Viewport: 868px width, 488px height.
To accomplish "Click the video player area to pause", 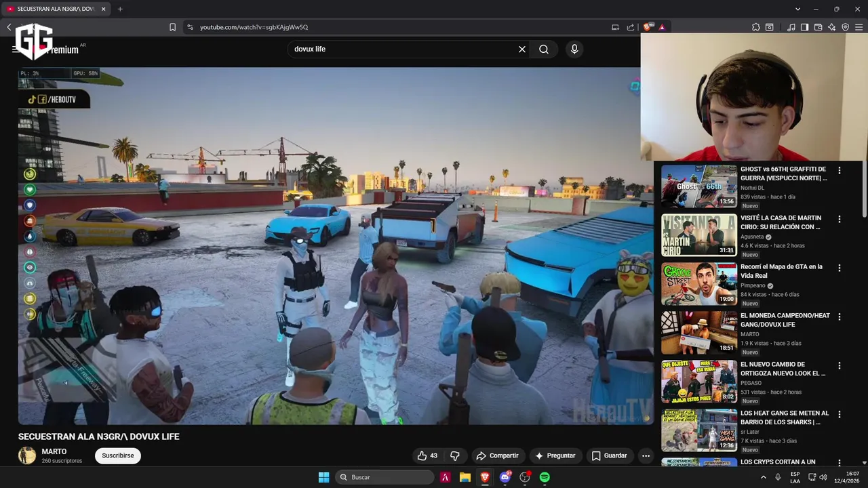I will click(336, 245).
